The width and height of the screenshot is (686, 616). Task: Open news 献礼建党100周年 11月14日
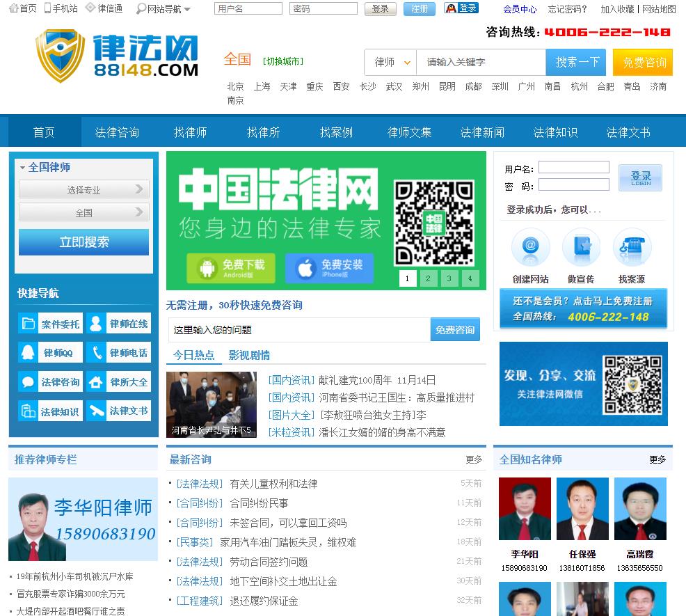pyautogui.click(x=377, y=380)
